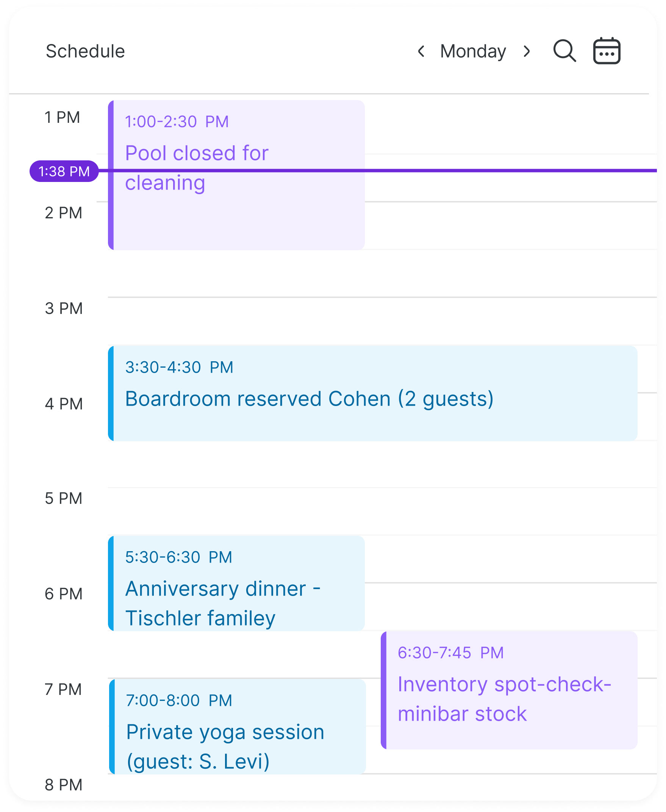This screenshot has height=812, width=666.
Task: Click the Schedule title
Action: coord(85,52)
